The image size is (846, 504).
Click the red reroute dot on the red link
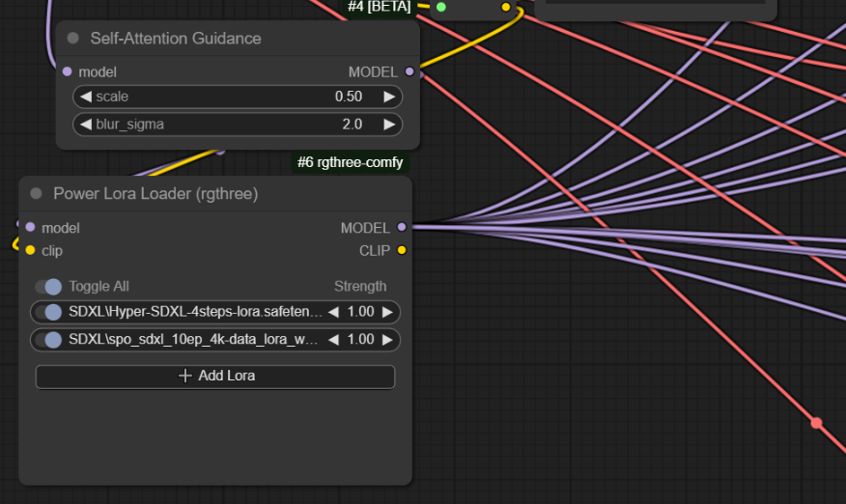point(816,423)
